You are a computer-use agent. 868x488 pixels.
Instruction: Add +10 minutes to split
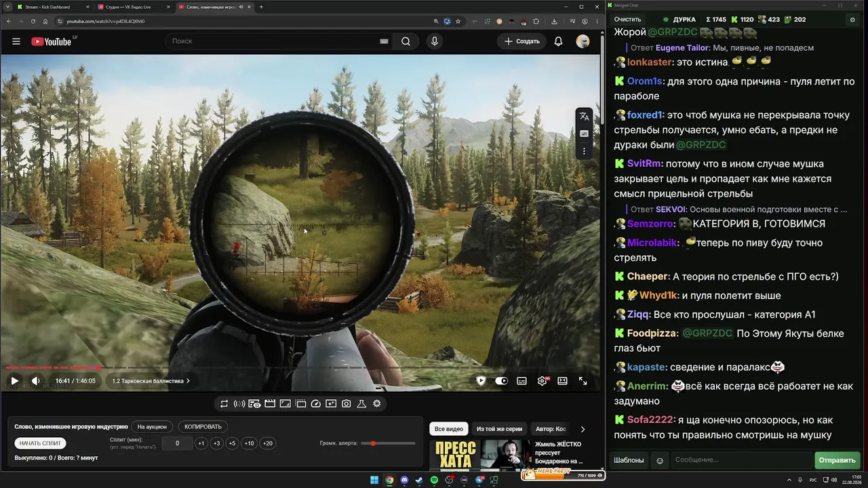pyautogui.click(x=249, y=443)
